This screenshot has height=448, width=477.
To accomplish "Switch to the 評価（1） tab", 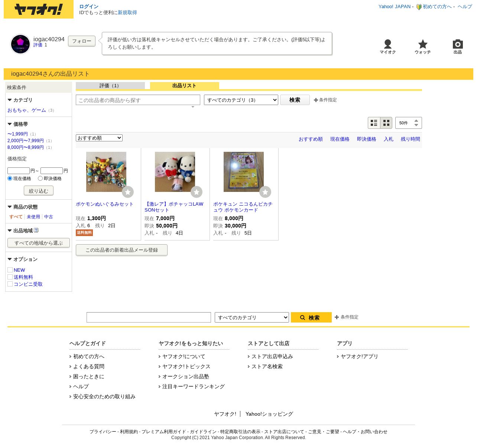I will 110,86.
